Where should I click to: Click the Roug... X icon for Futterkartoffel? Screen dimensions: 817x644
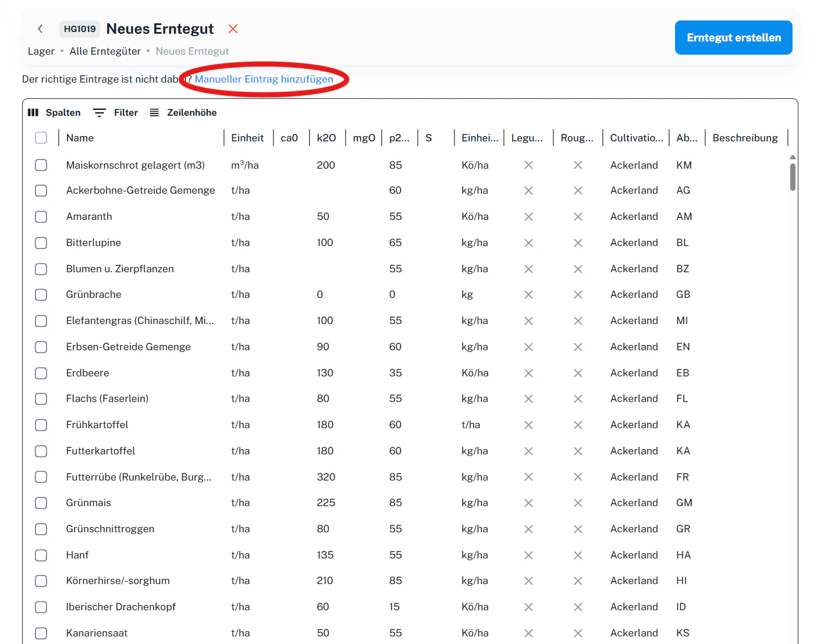point(578,451)
